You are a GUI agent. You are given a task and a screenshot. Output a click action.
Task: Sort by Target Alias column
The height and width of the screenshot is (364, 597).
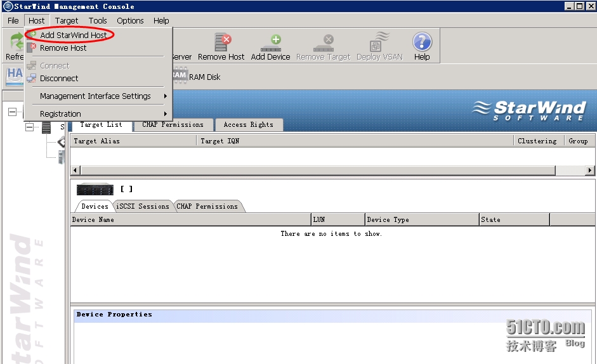tap(134, 141)
